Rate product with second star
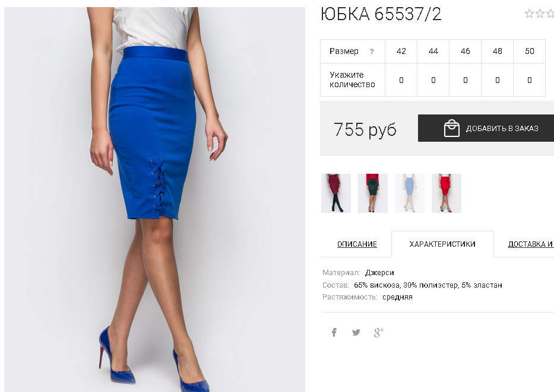Image resolution: width=554 pixels, height=392 pixels. (x=540, y=14)
